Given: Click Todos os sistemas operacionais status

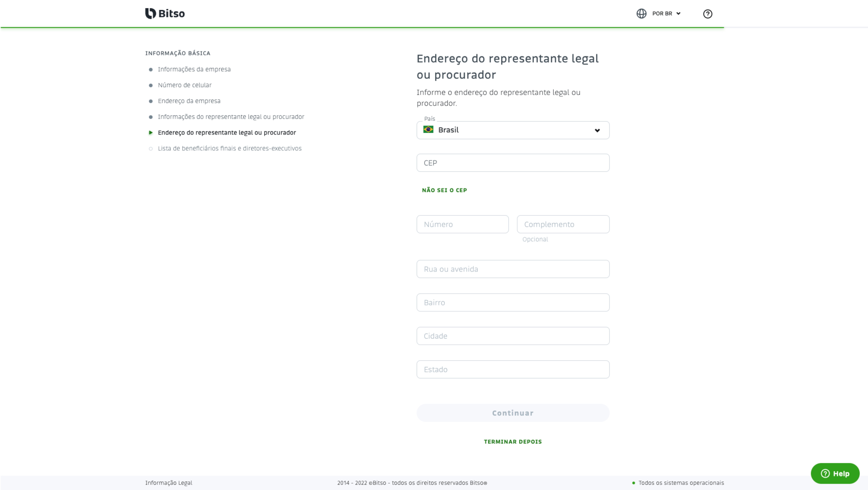Looking at the screenshot, I should point(678,483).
